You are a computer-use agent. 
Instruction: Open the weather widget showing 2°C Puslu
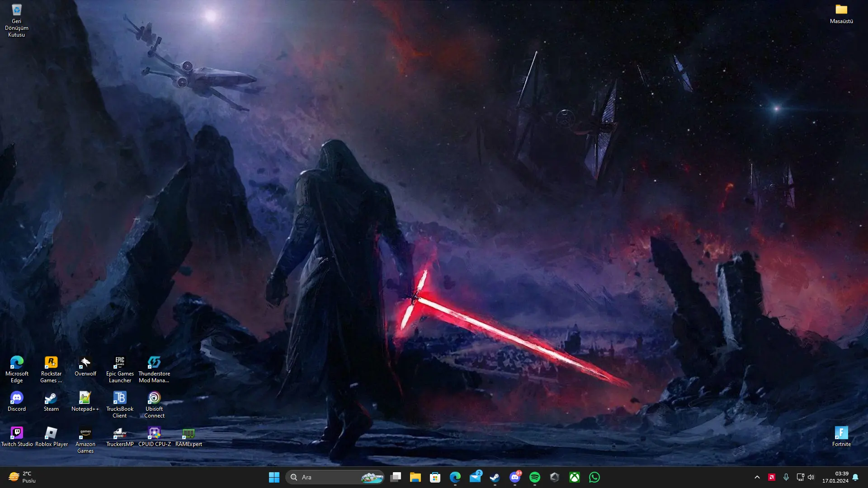click(23, 477)
